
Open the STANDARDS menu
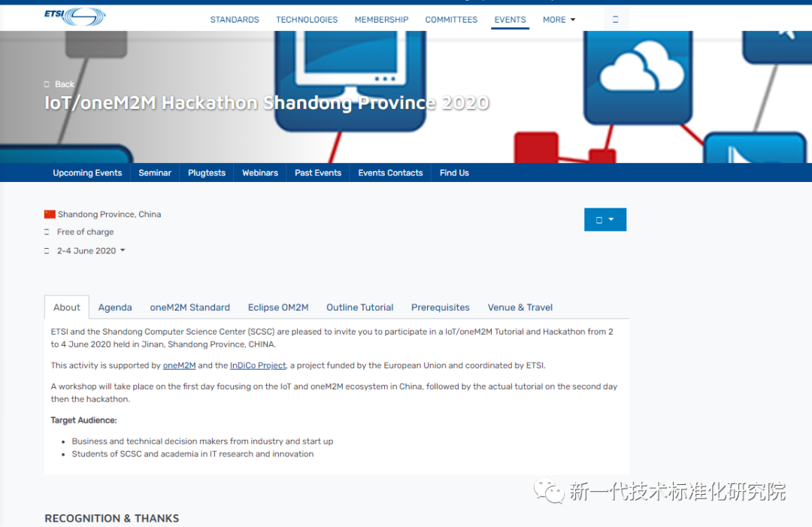[235, 20]
